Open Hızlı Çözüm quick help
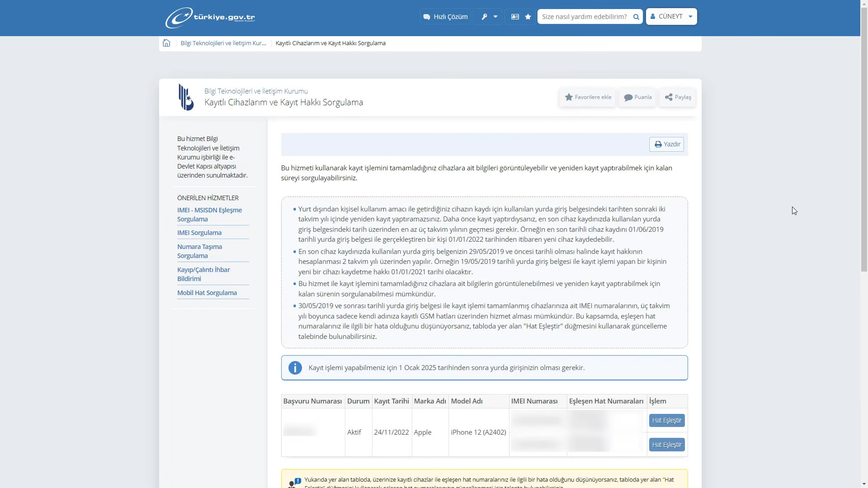868x488 pixels. (x=445, y=17)
